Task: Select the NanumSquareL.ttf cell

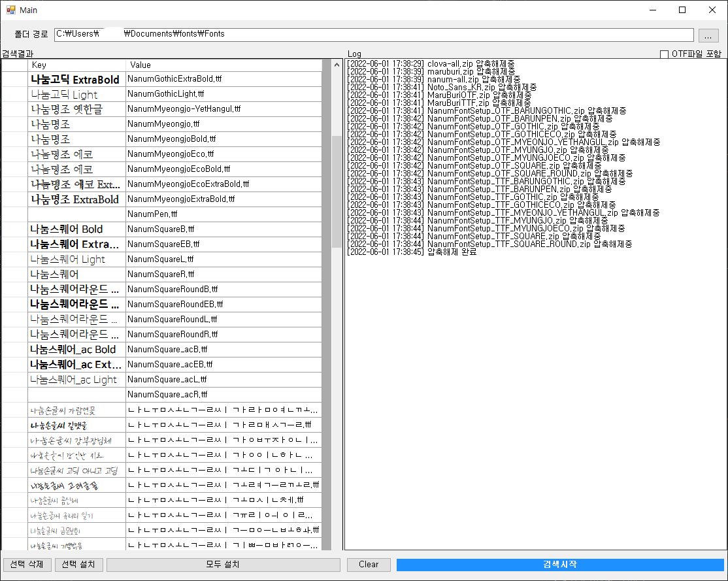Action: pyautogui.click(x=223, y=259)
